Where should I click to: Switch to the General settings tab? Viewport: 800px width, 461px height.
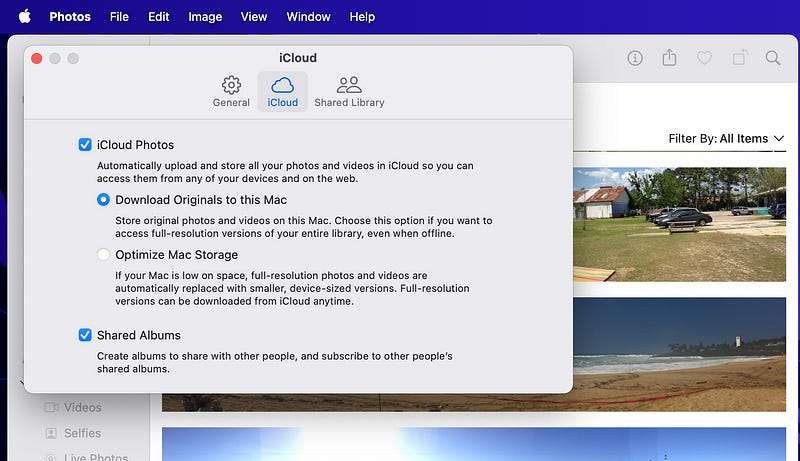coord(231,92)
